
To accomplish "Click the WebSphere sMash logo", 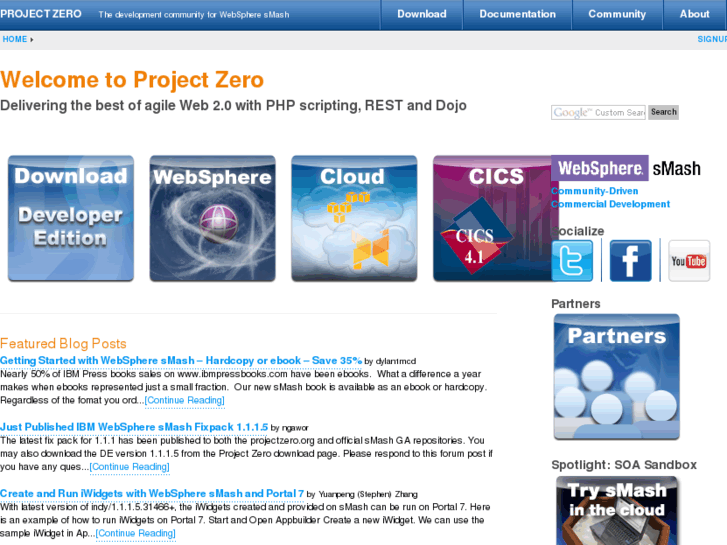I will [x=626, y=168].
